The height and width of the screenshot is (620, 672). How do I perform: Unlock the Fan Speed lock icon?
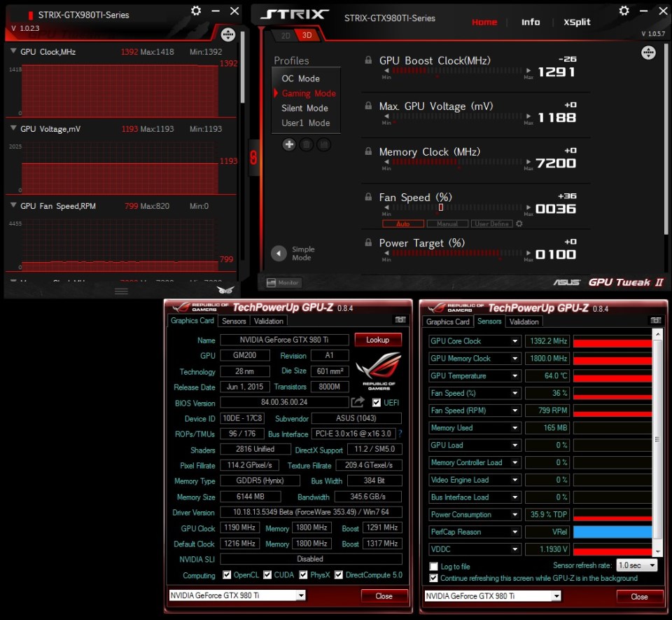coord(368,197)
